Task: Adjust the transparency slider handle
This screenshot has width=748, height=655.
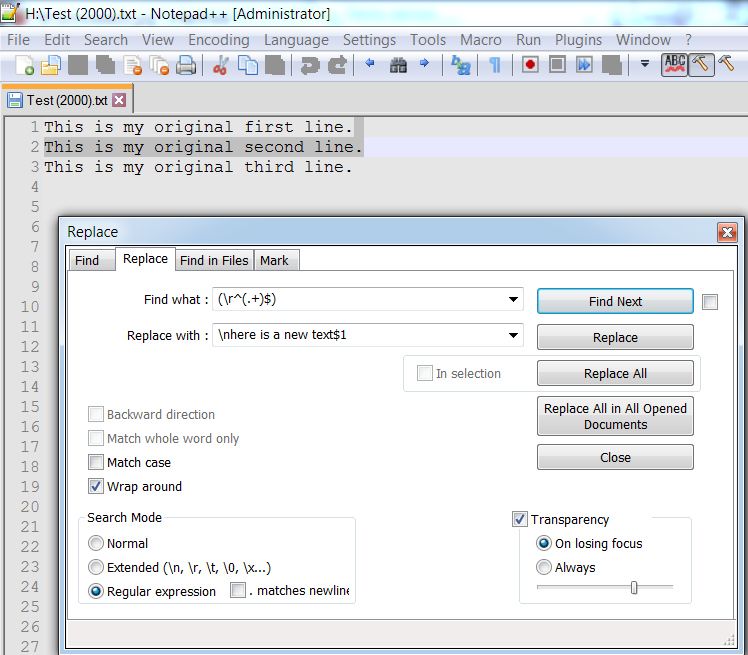Action: (x=634, y=587)
